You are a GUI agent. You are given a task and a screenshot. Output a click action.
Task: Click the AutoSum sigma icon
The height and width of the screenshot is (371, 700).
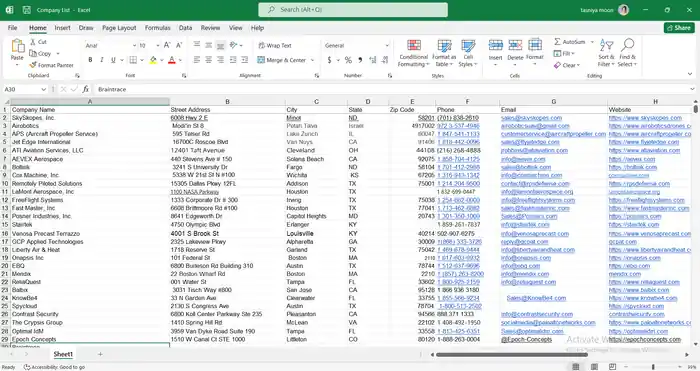(x=557, y=42)
